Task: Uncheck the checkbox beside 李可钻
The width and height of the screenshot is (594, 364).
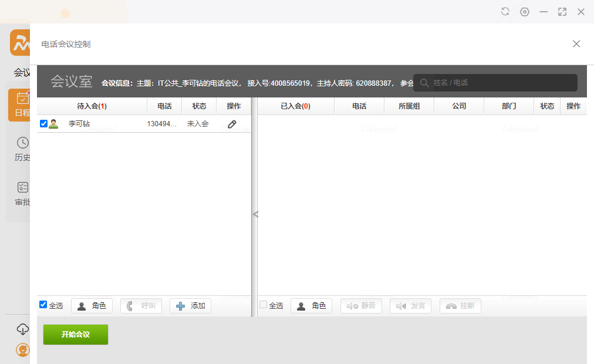Action: [43, 124]
